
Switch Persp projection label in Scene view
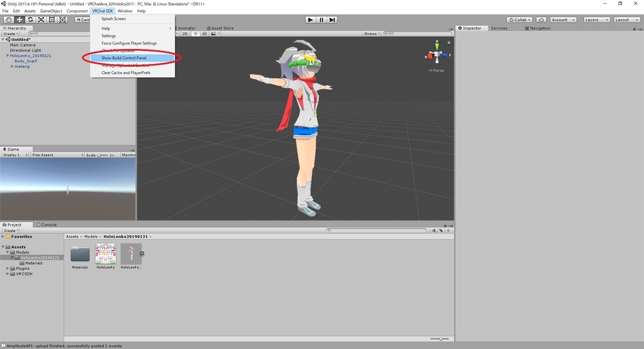(x=436, y=70)
